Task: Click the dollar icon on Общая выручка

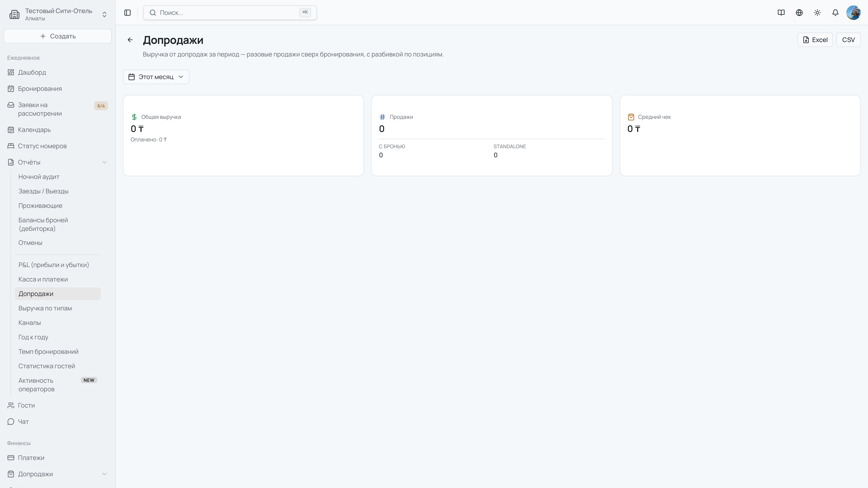Action: point(134,117)
